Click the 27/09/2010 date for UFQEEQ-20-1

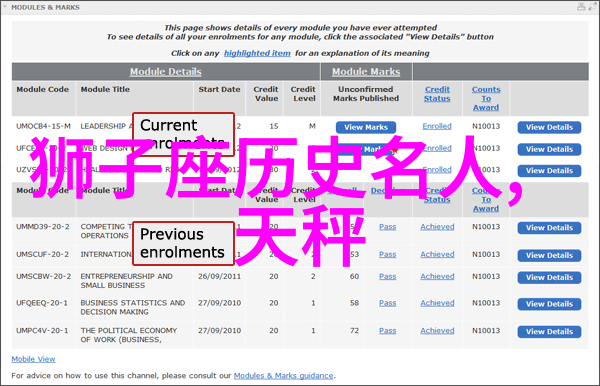click(220, 303)
